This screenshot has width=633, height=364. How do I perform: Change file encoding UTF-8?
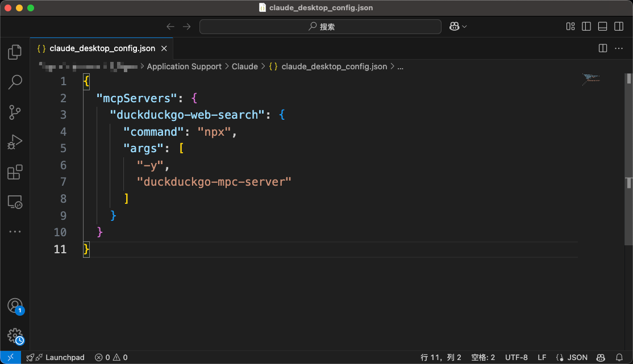(517, 358)
